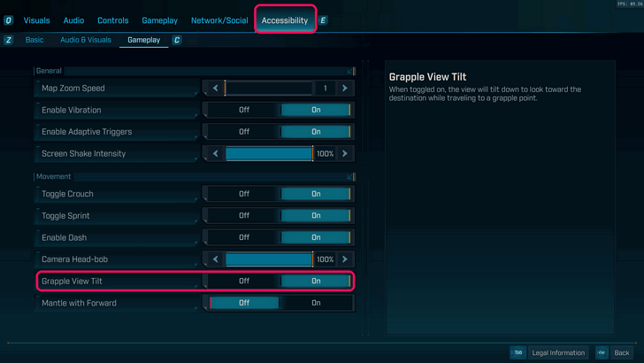Select the Enable Vibration setting label
Viewport: 644px width, 363px height.
(71, 110)
